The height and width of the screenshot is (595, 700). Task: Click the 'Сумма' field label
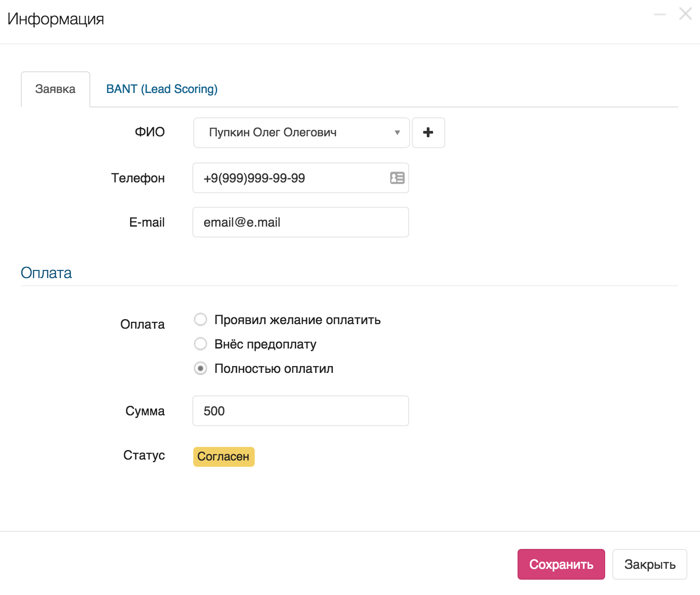pos(145,411)
